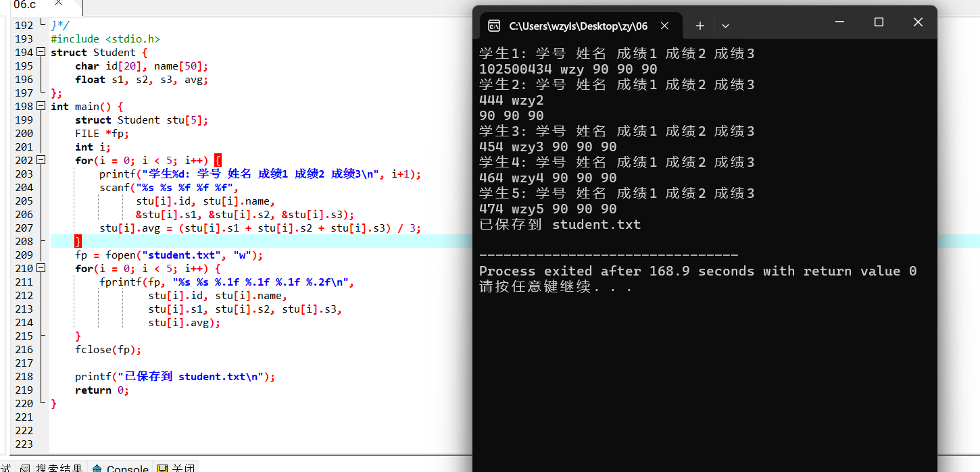Click the 'struct Student {' declaration text
This screenshot has width=980, height=472.
coord(99,52)
